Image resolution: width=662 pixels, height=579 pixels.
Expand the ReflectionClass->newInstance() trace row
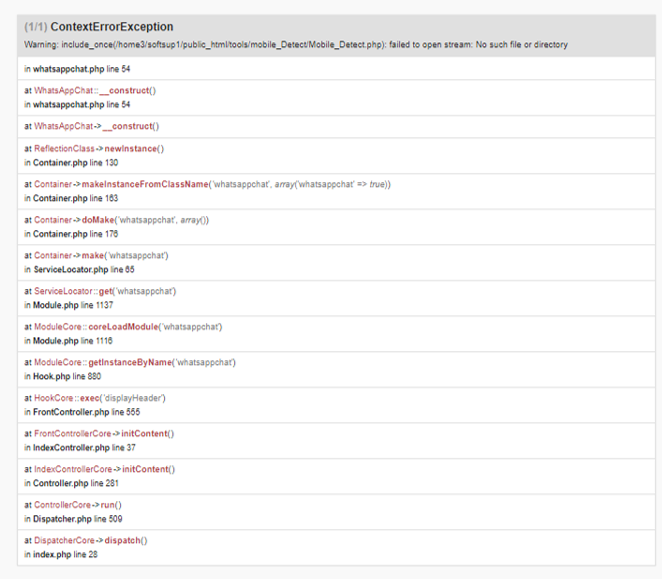pyautogui.click(x=336, y=155)
